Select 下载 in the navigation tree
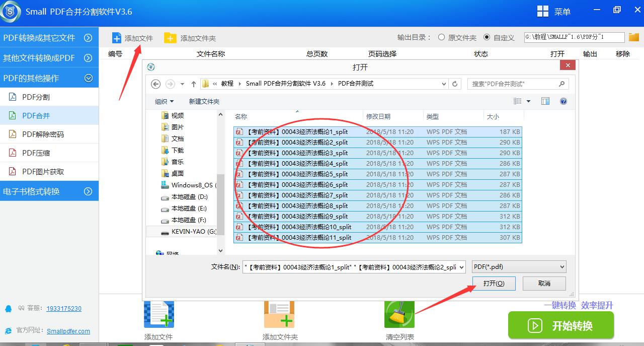Viewport: 644px width, 346px height. [x=173, y=150]
